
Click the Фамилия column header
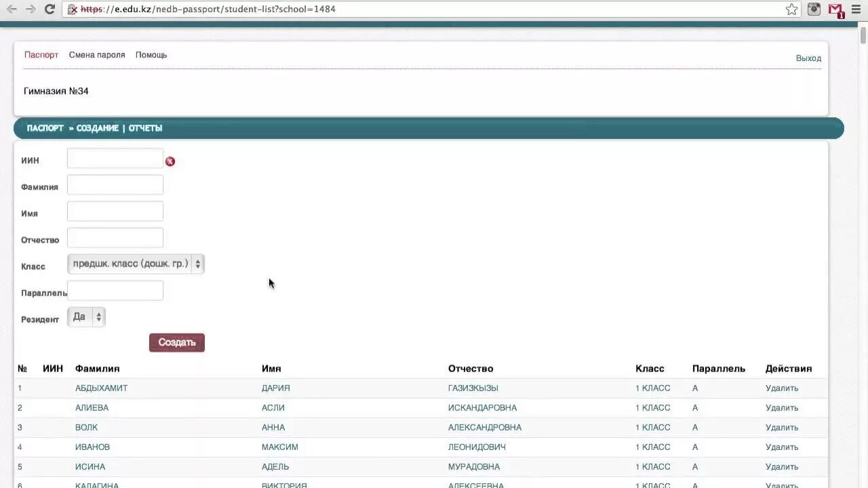97,369
